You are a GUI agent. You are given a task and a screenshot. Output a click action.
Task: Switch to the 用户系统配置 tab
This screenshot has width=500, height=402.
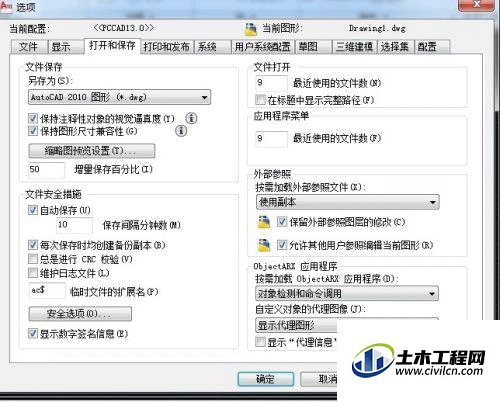263,47
